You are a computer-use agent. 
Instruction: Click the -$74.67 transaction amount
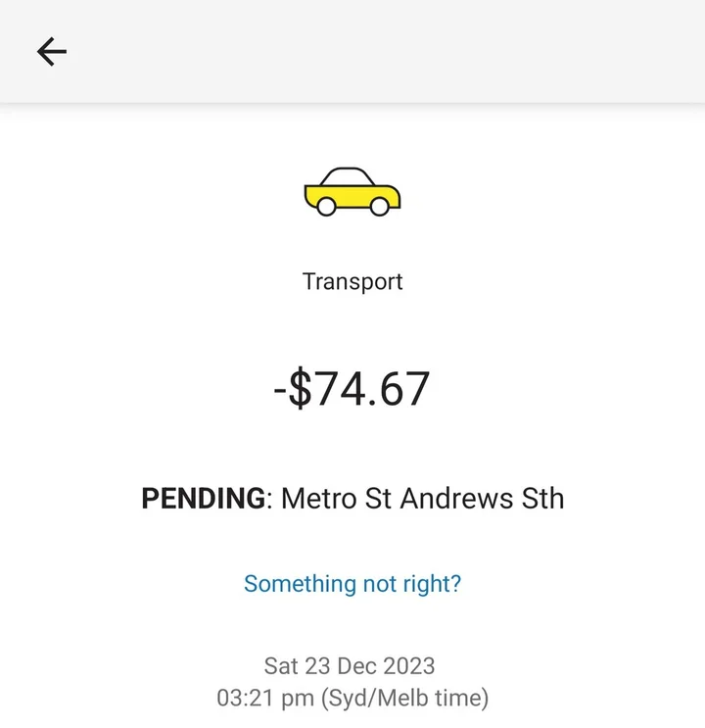pyautogui.click(x=352, y=389)
